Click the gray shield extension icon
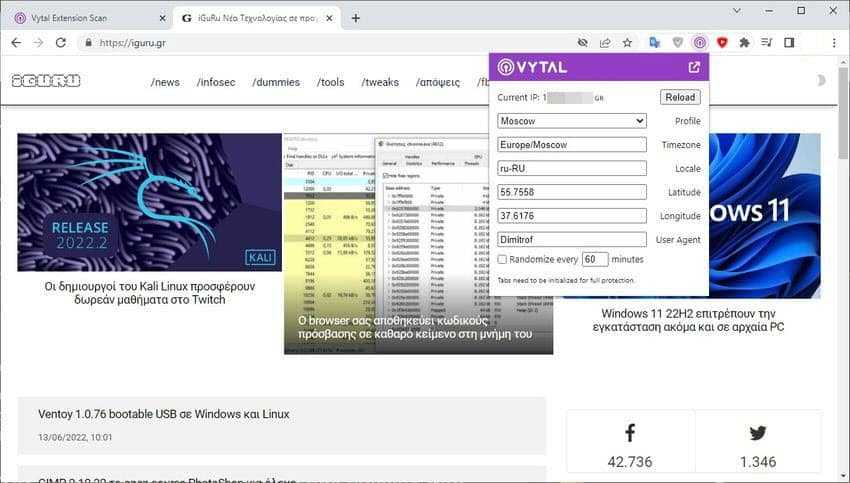Screen dimensions: 850x483 pos(678,42)
